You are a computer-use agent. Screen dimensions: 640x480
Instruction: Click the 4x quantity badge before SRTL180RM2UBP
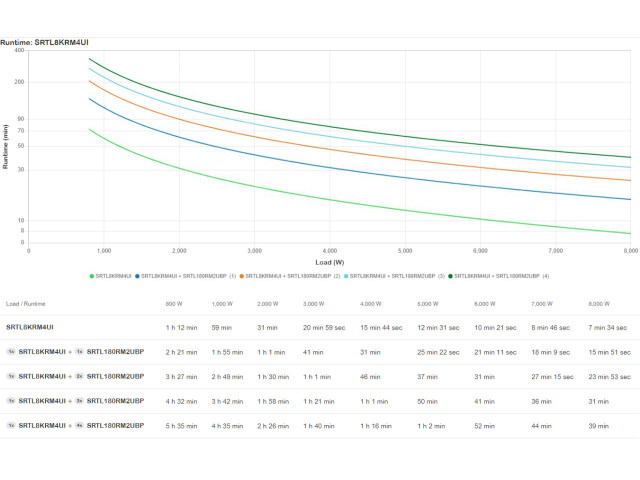[79, 425]
